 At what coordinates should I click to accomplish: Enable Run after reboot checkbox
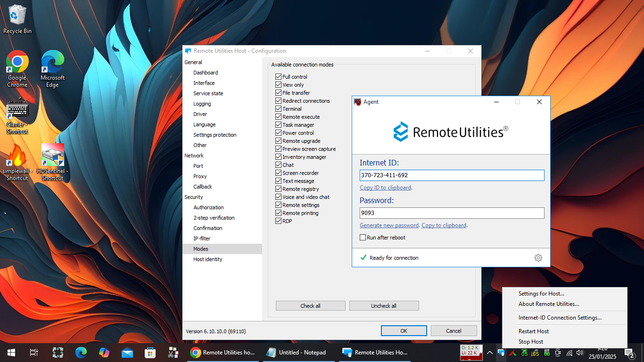coord(363,238)
